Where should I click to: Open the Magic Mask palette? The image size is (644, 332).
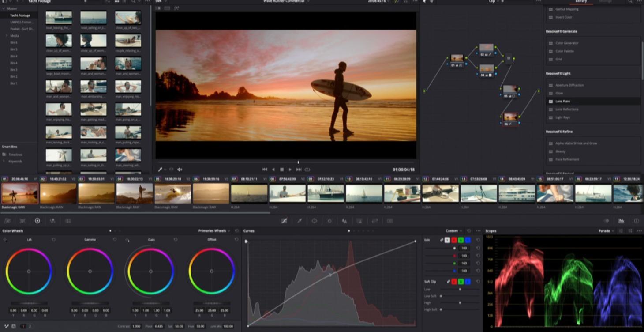point(344,221)
